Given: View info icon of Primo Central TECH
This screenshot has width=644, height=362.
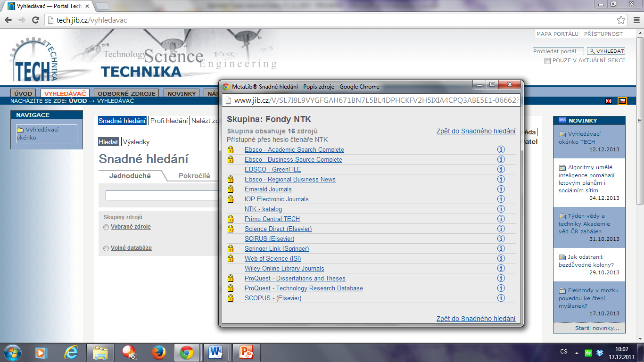Looking at the screenshot, I should (501, 219).
